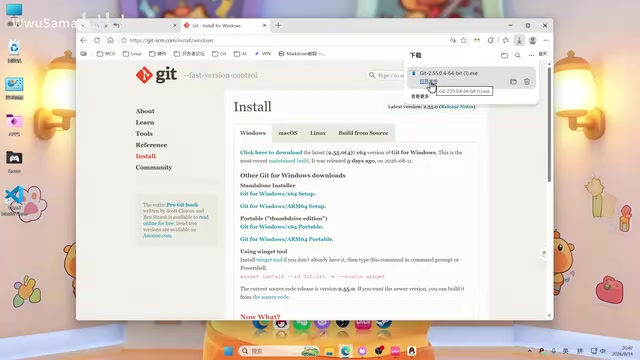Select the Windows install tab

253,133
